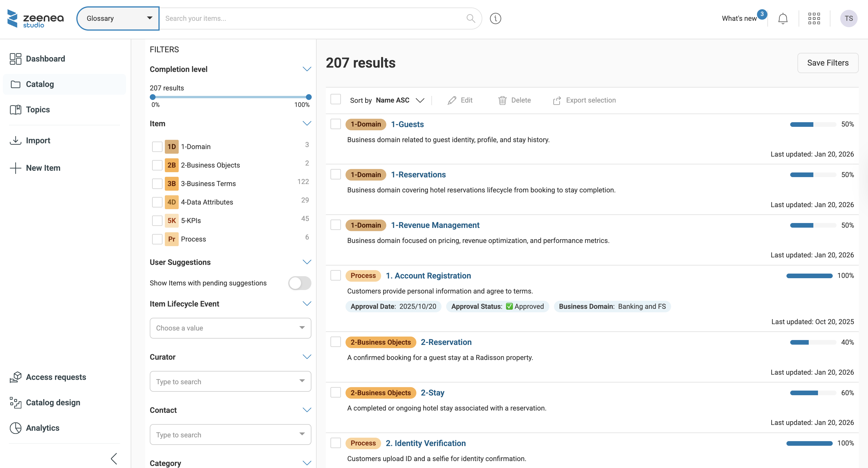The height and width of the screenshot is (468, 868).
Task: Click the search magnifier icon
Action: pyautogui.click(x=470, y=18)
